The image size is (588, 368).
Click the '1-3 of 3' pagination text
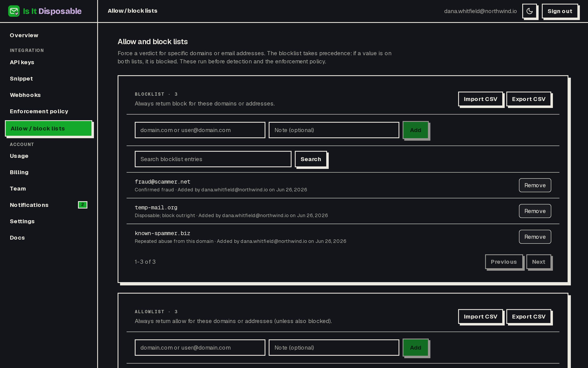tap(145, 262)
